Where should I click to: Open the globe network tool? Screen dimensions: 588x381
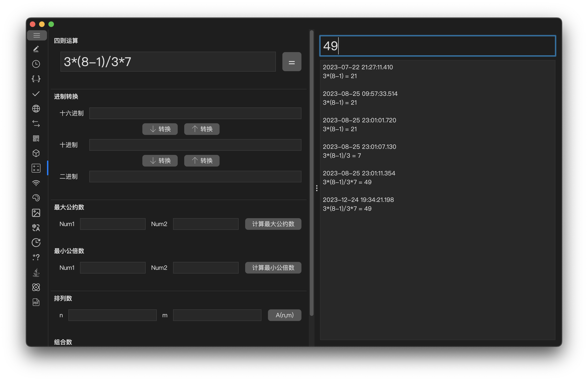[x=36, y=108]
